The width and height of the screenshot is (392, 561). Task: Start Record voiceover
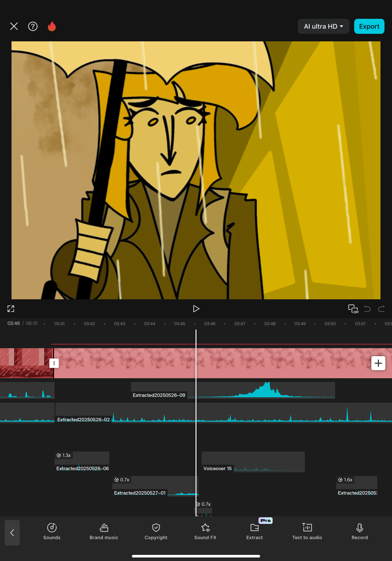coord(360,531)
